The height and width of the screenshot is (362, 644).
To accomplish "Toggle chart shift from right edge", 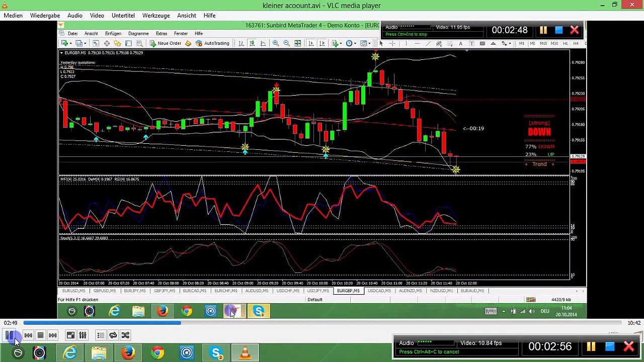I will (322, 43).
